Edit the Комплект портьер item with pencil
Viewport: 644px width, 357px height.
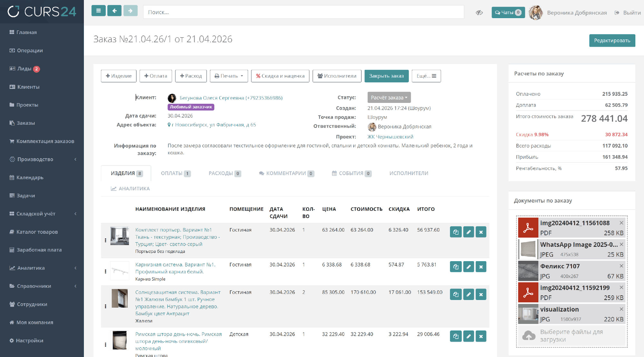[x=468, y=232]
